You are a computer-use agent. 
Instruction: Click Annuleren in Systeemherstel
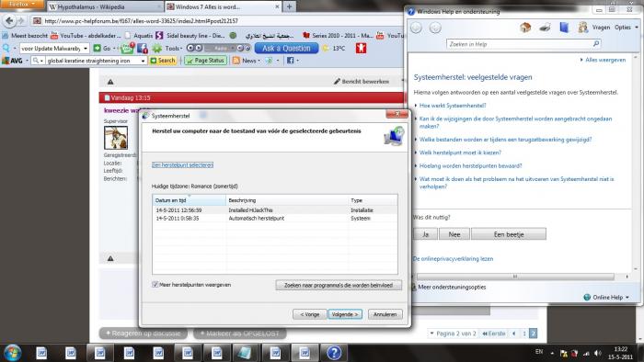coord(385,314)
